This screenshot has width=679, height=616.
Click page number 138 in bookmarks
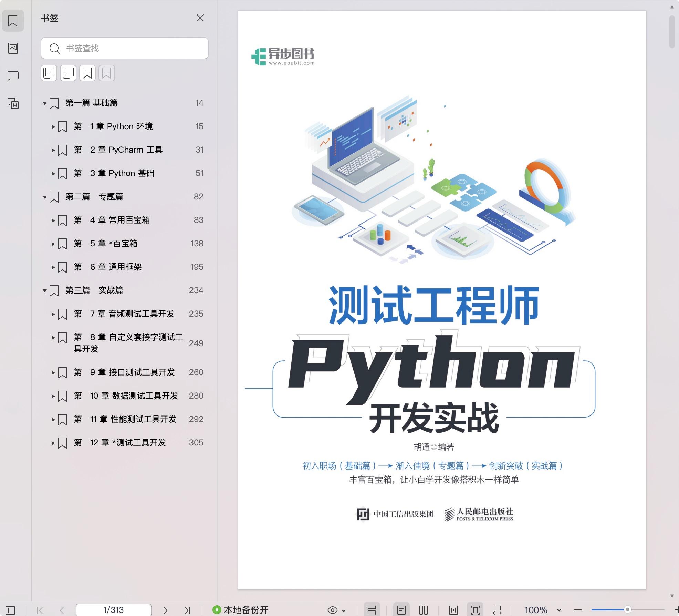tap(197, 243)
